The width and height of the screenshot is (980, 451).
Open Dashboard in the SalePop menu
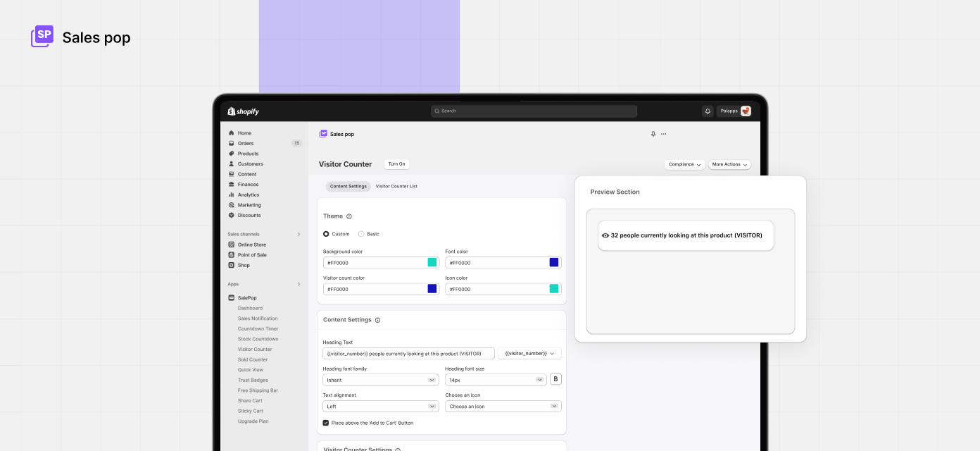(250, 308)
